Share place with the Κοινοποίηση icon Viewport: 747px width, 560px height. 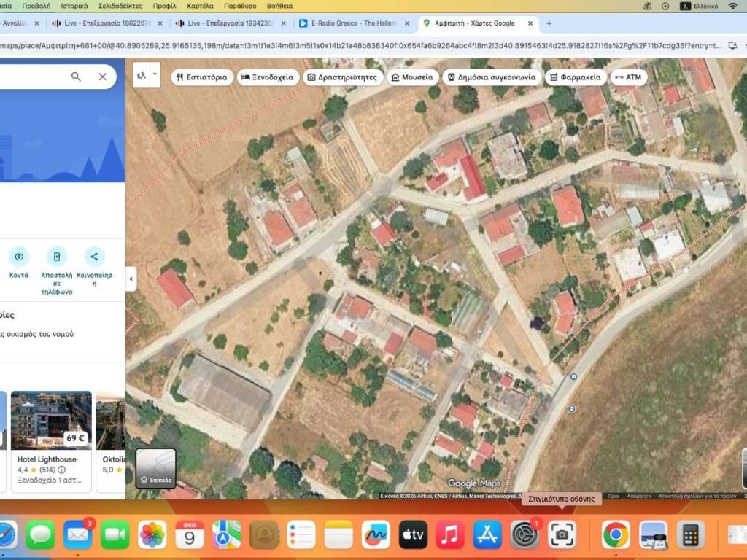tap(93, 257)
